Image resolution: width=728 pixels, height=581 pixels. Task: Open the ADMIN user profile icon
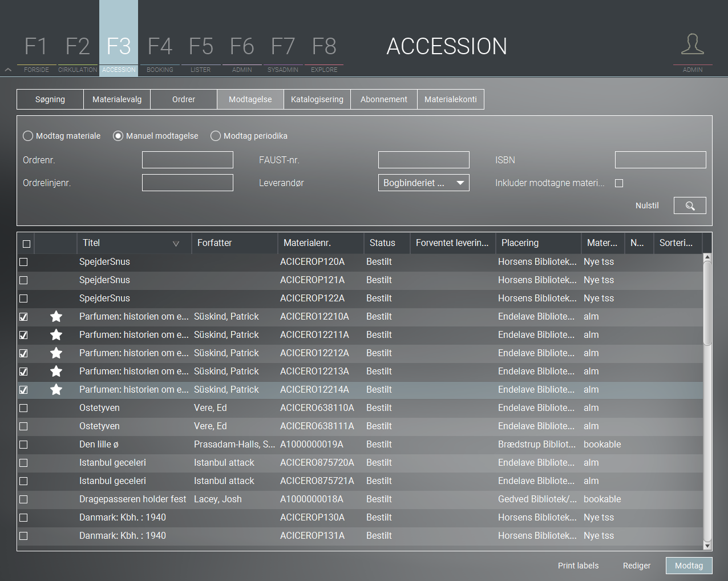[693, 45]
